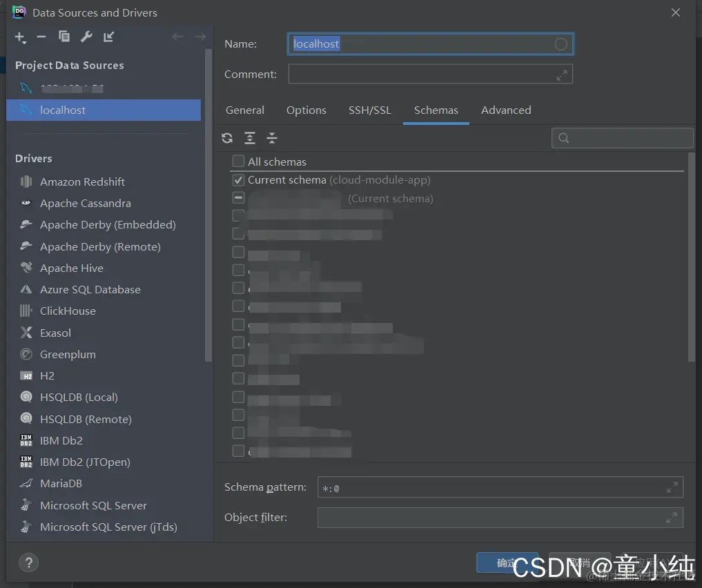Image resolution: width=702 pixels, height=588 pixels.
Task: Click the Schema pattern input field
Action: (x=500, y=487)
